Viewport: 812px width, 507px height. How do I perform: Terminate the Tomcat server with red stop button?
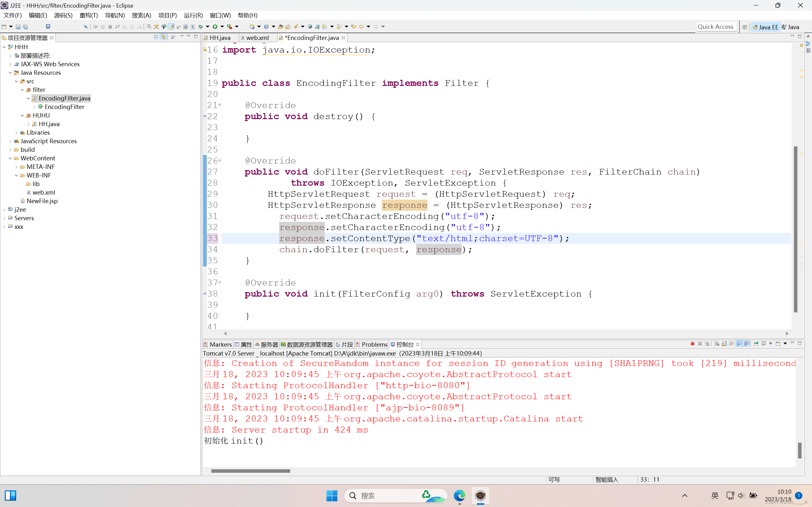(x=692, y=344)
